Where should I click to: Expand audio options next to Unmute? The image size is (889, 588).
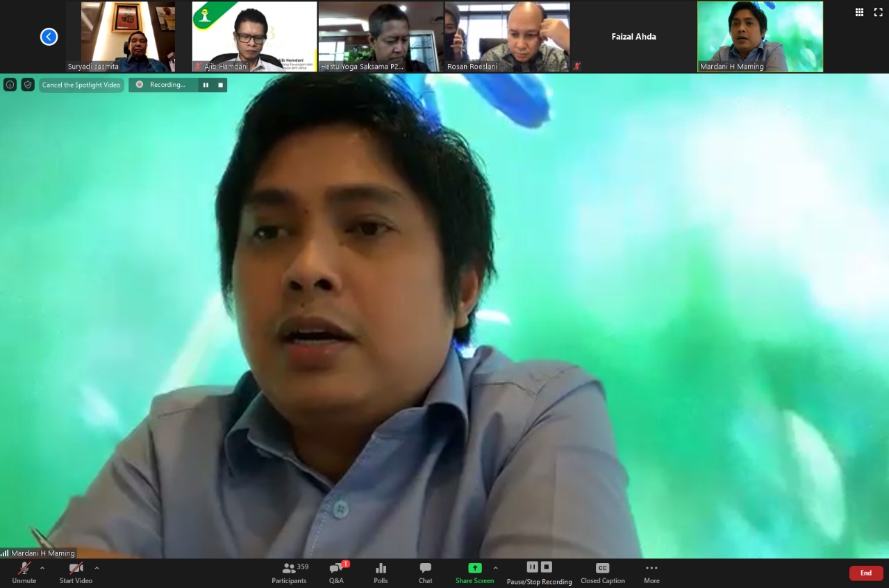(x=42, y=568)
